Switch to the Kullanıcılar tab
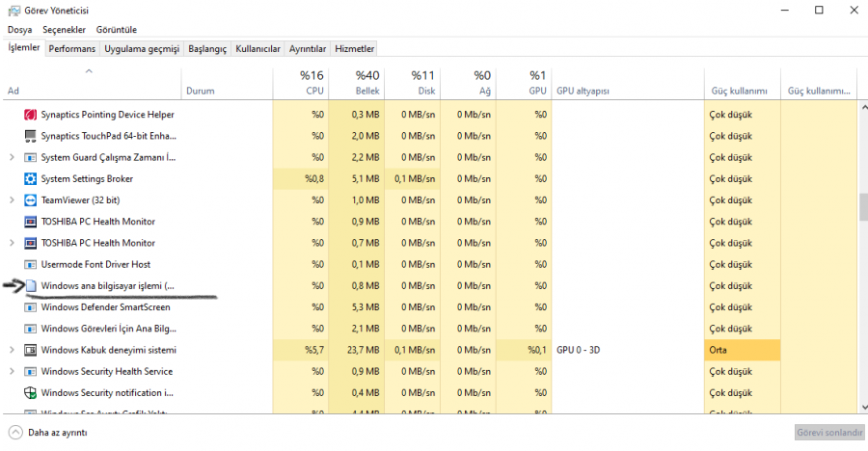 click(258, 49)
